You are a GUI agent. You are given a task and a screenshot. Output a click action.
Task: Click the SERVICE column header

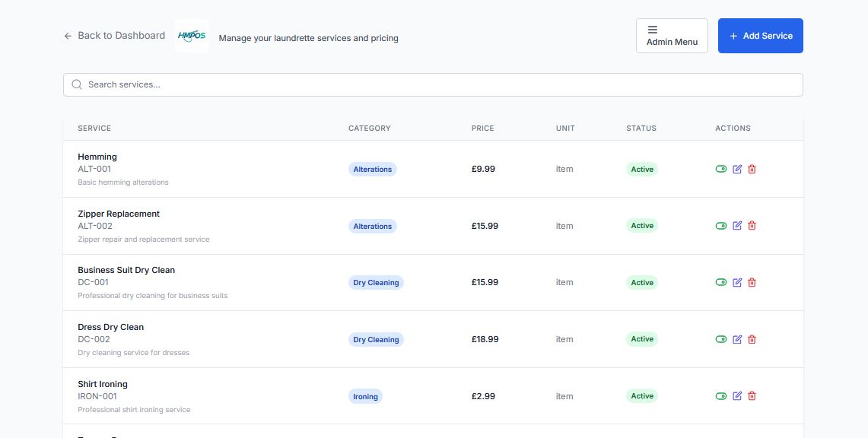pyautogui.click(x=94, y=129)
